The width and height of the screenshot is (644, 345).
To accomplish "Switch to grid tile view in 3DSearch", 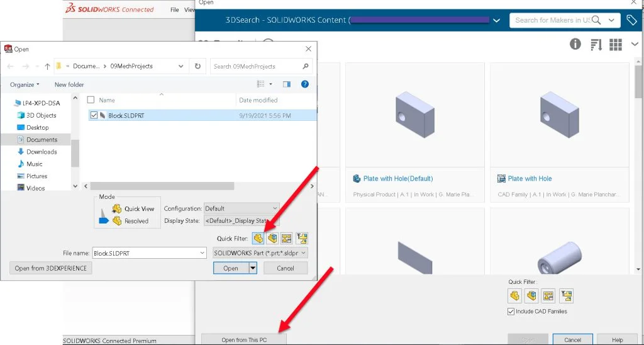I will click(x=615, y=45).
